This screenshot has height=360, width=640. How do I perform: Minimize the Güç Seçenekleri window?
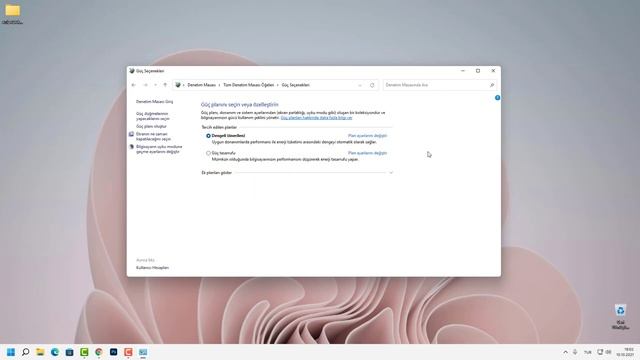[x=463, y=71]
